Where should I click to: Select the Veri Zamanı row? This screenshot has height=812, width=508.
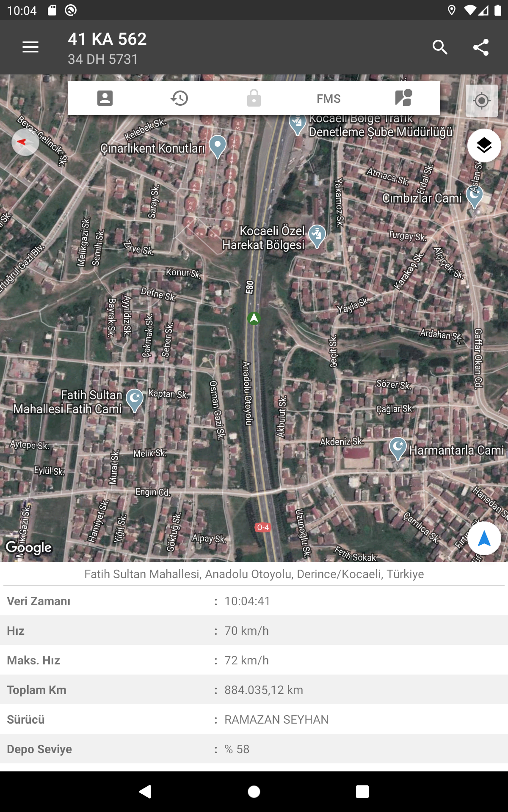point(254,601)
